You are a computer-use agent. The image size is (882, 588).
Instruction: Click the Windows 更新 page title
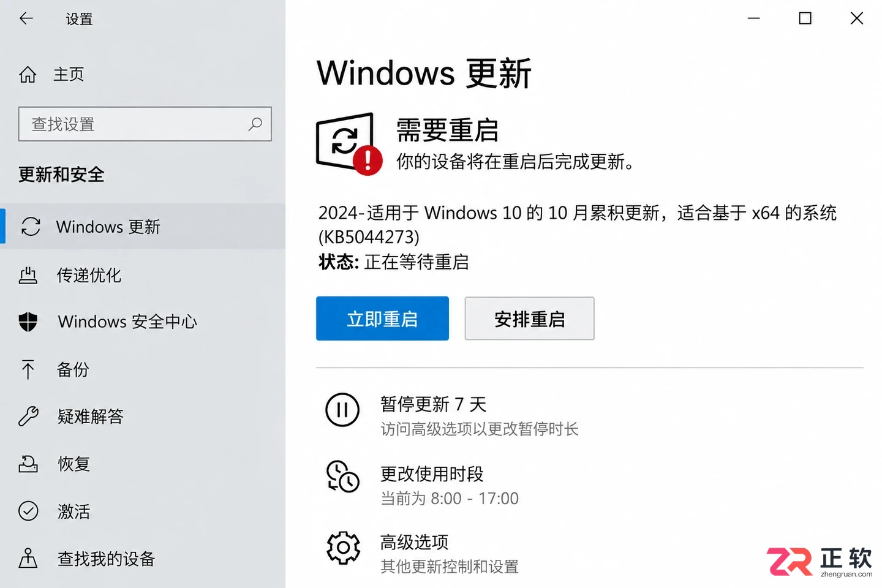pyautogui.click(x=424, y=73)
